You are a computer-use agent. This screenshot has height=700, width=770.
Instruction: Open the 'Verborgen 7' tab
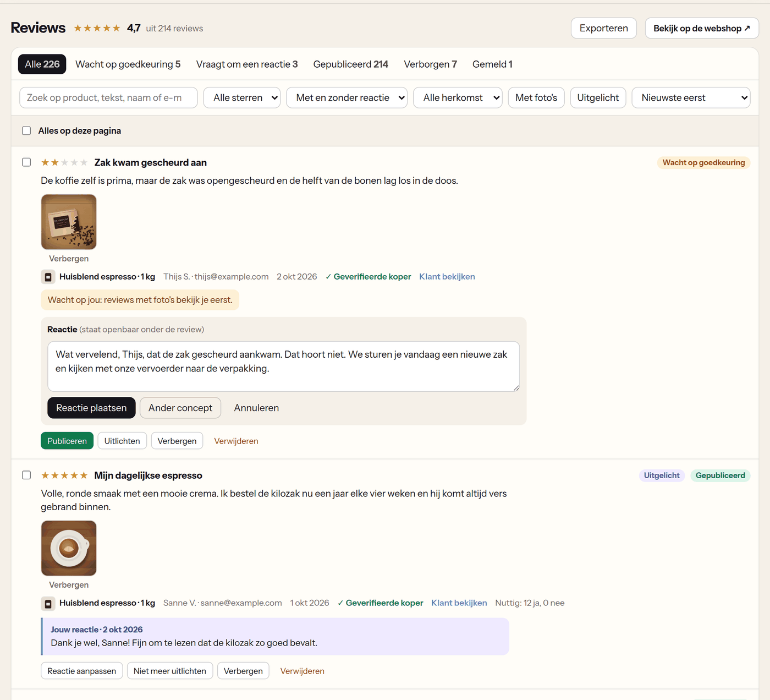click(431, 64)
